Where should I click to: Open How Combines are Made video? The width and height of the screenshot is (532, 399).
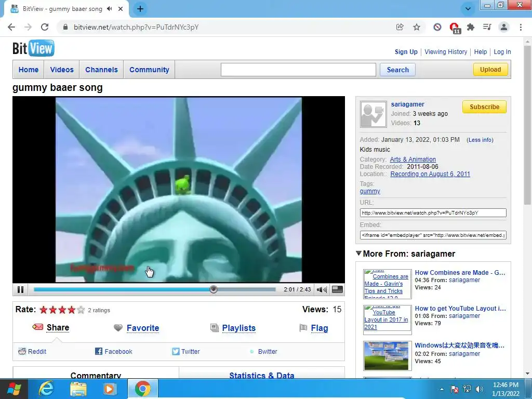[460, 272]
